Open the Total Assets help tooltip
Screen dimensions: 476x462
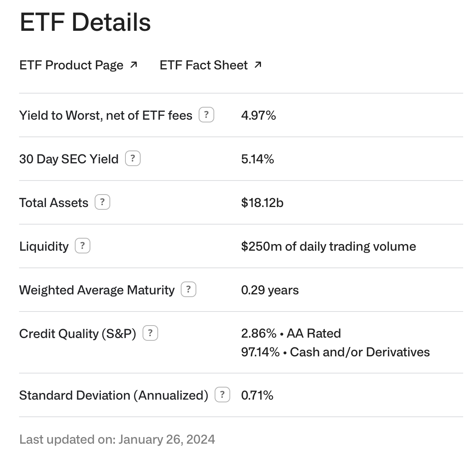pyautogui.click(x=102, y=202)
